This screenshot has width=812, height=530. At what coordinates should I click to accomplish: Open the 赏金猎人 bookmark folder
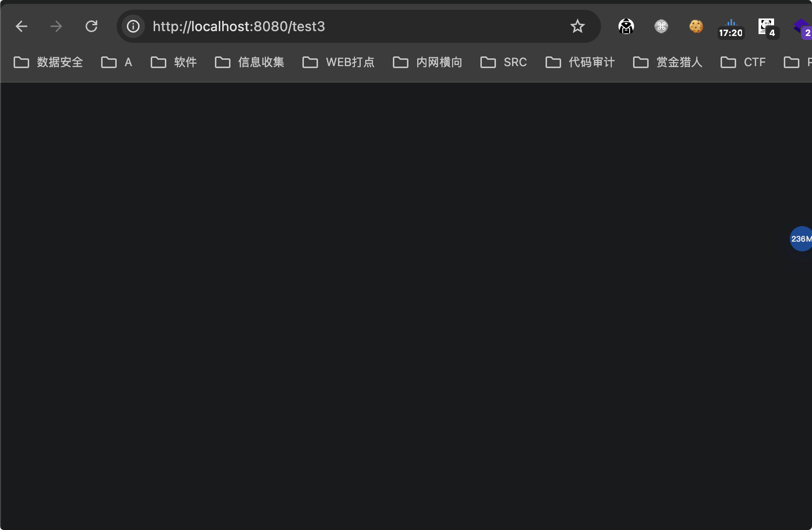tap(668, 62)
